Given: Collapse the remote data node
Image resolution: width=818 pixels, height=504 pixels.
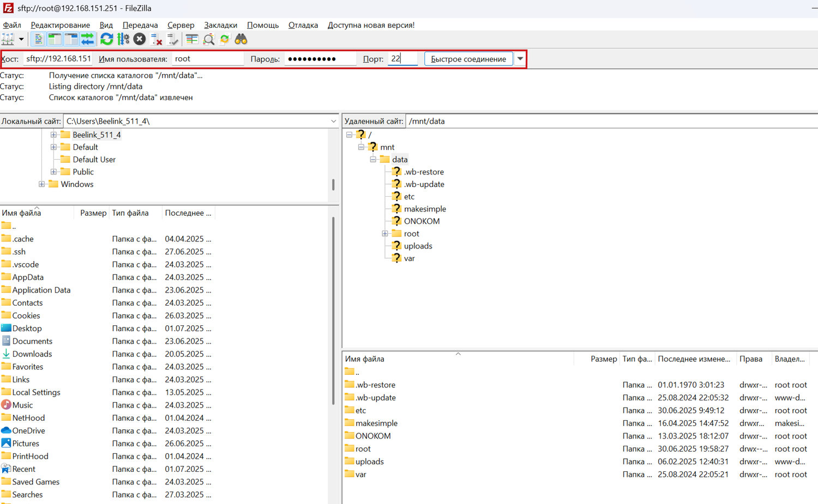Looking at the screenshot, I should coord(373,160).
